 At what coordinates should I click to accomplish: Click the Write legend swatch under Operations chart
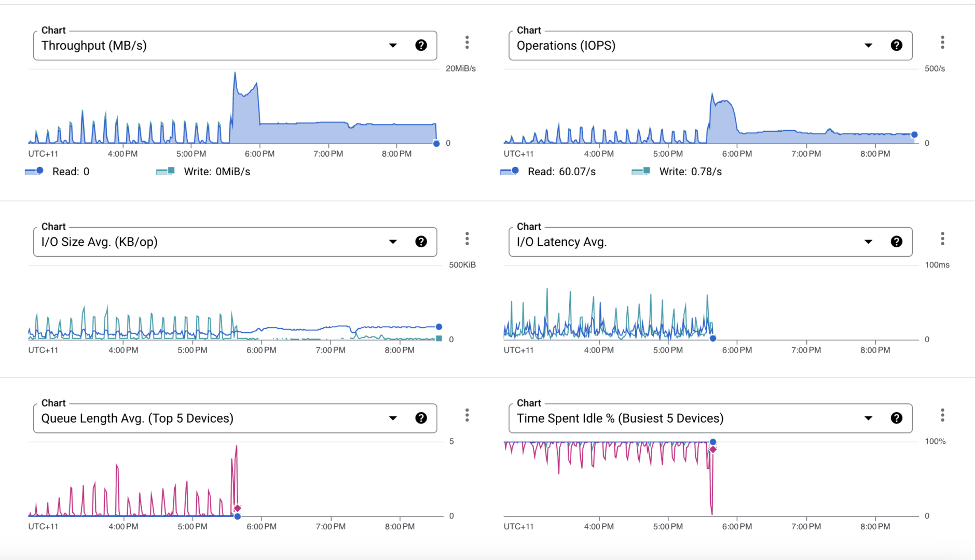point(641,171)
